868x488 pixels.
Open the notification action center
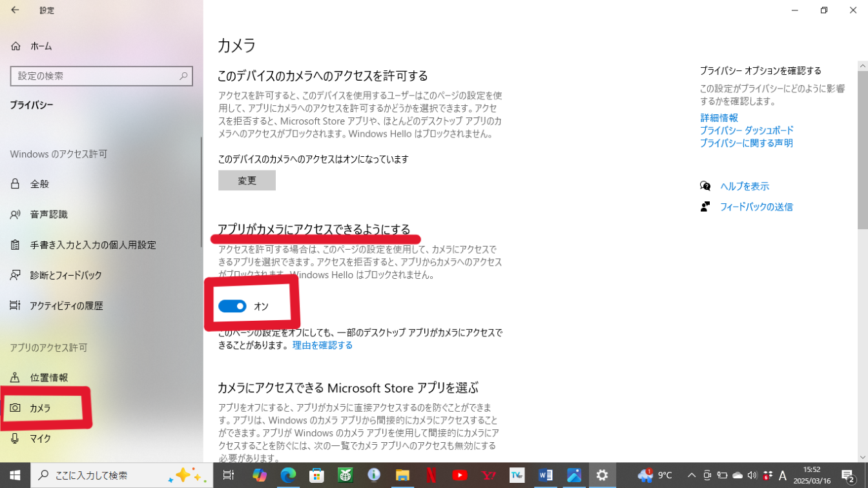tap(849, 475)
